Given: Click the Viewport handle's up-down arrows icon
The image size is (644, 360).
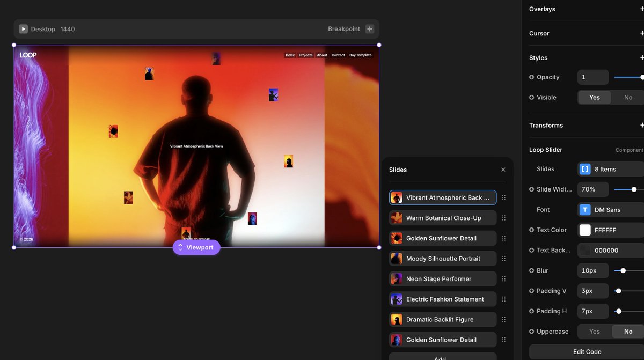Looking at the screenshot, I should pos(180,247).
